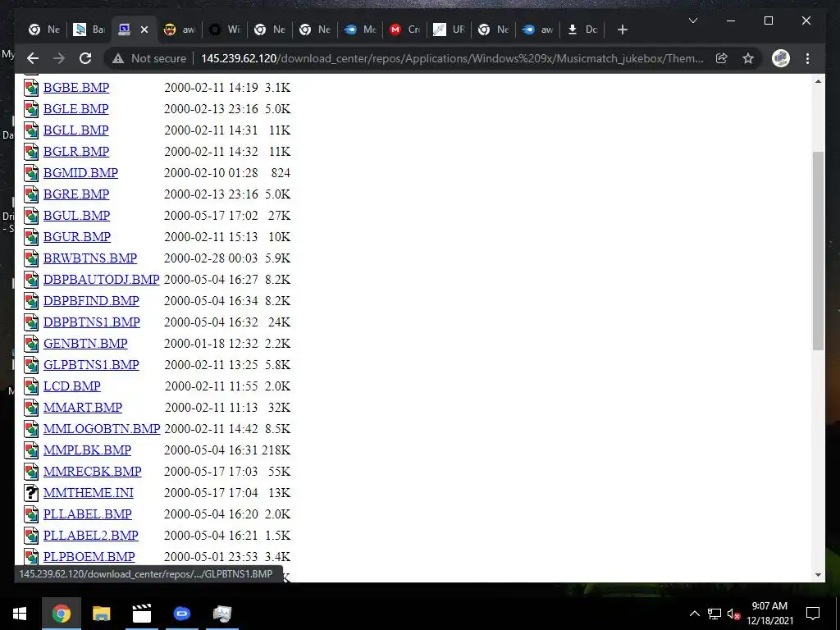Open the BGMID.BMP file link
840x630 pixels.
[x=81, y=172]
